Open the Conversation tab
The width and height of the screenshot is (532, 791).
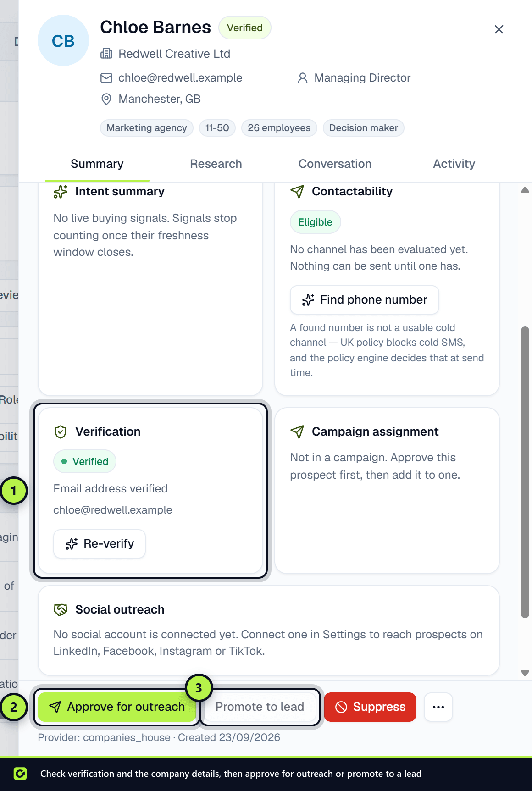point(335,164)
